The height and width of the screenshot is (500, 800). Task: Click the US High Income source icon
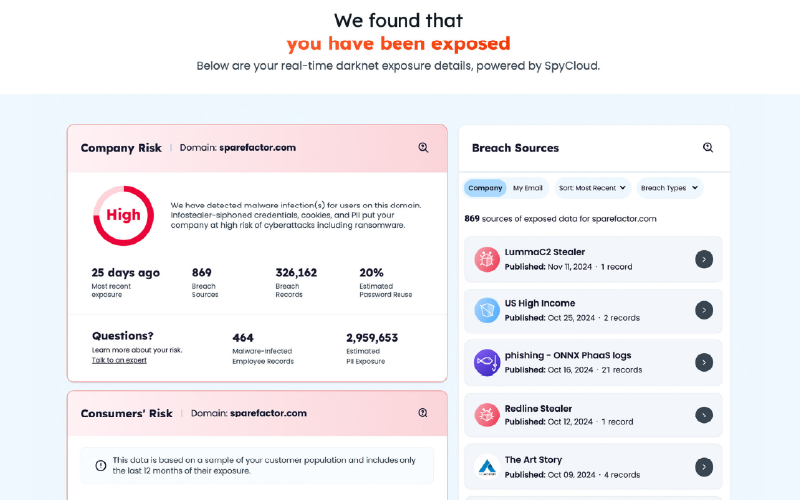(487, 310)
